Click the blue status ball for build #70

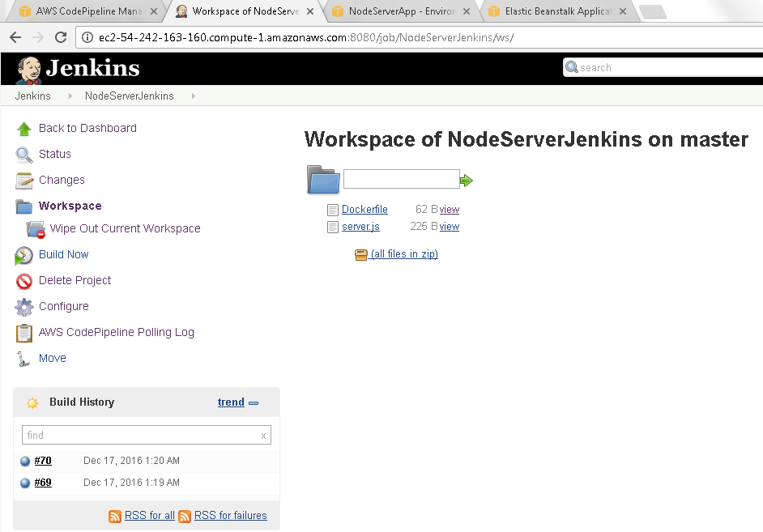coord(25,461)
